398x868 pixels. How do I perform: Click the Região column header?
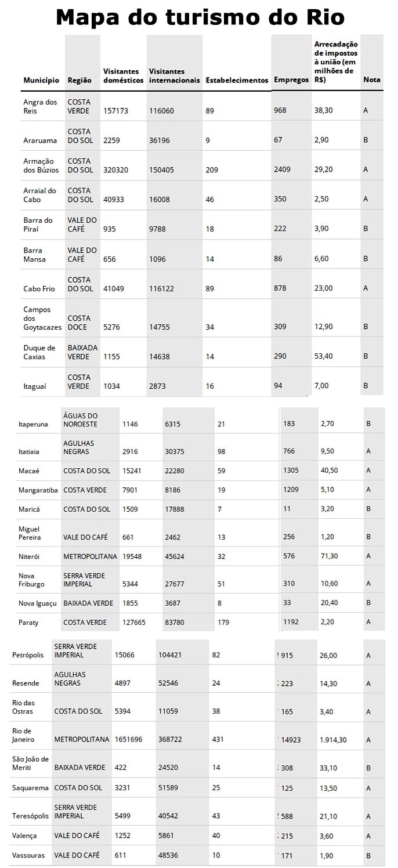(x=79, y=80)
